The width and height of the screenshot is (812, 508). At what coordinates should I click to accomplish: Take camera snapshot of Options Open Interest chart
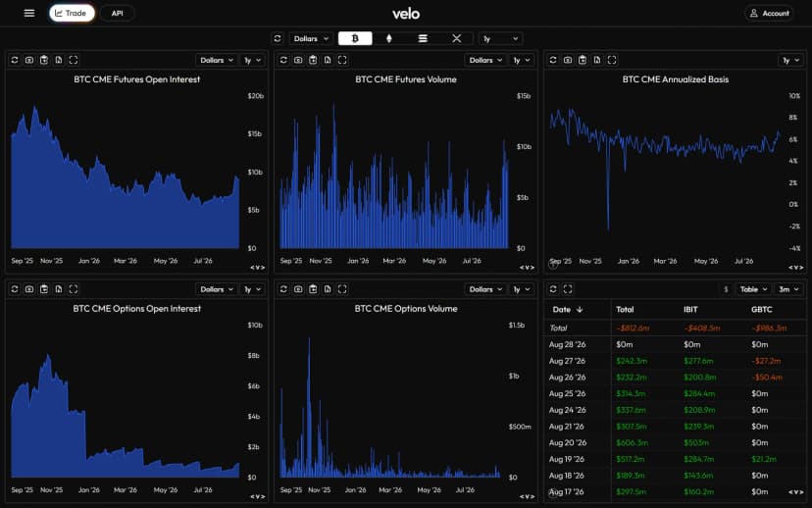pos(29,289)
